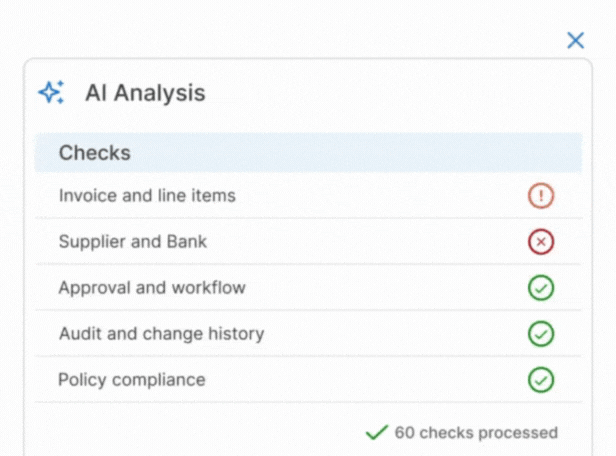Click the checkmark beside 60 checks processed
616x456 pixels.
(x=376, y=432)
